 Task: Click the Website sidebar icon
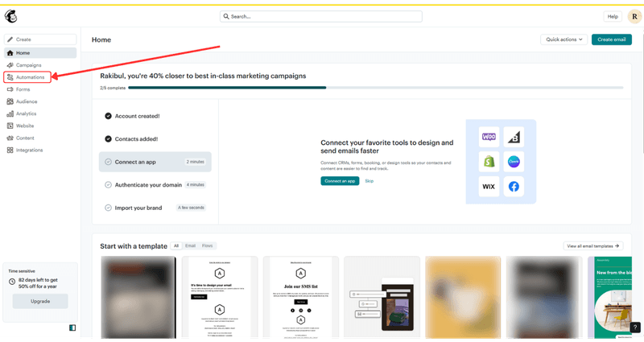coord(10,126)
